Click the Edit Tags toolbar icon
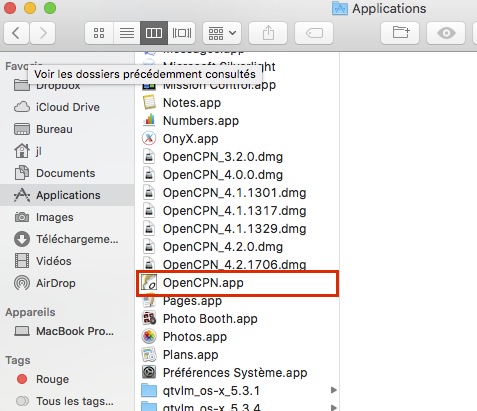Screen dimensions: 477x411 314,33
